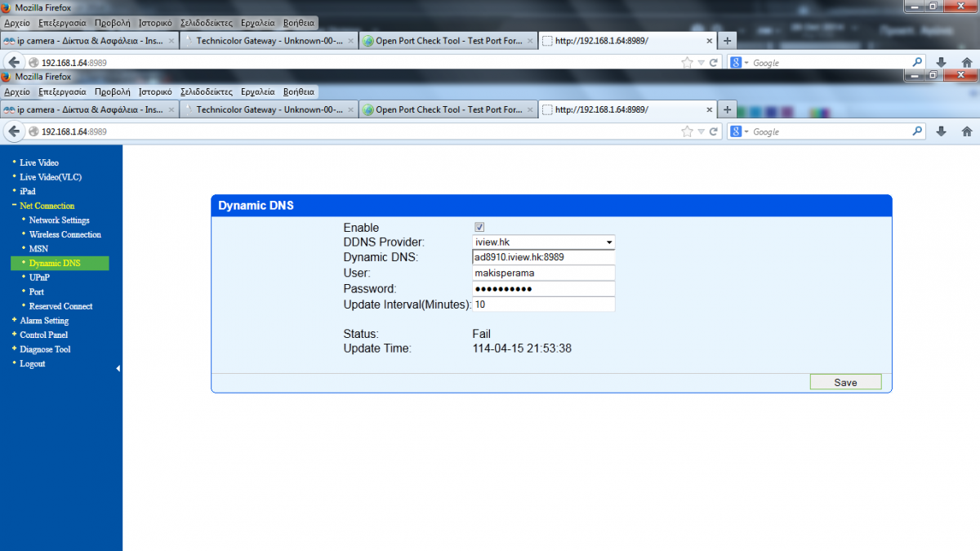Close the Open Port Check Tool tab in front window
The height and width of the screenshot is (551, 980).
(530, 109)
